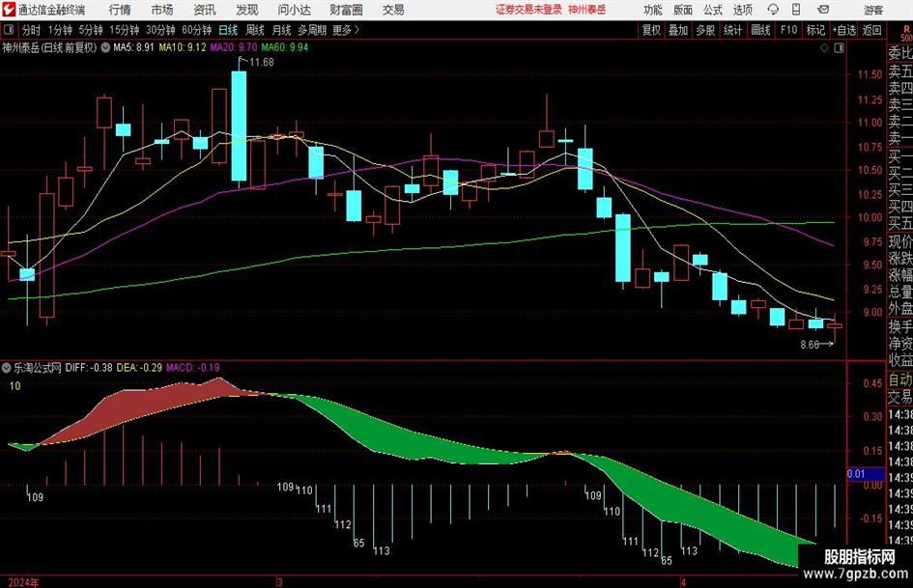This screenshot has height=588, width=913.
Task: Click the 多股 multi-stock toolbar button
Action: [x=705, y=30]
